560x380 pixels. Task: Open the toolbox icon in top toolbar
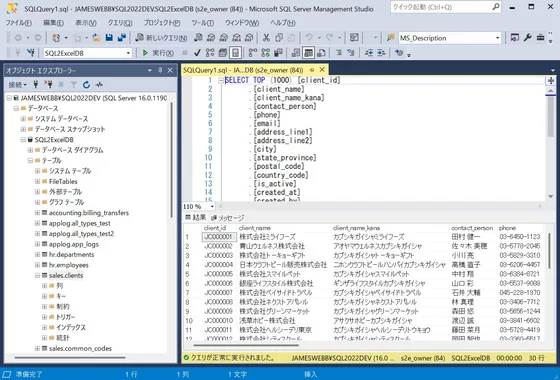click(x=540, y=38)
